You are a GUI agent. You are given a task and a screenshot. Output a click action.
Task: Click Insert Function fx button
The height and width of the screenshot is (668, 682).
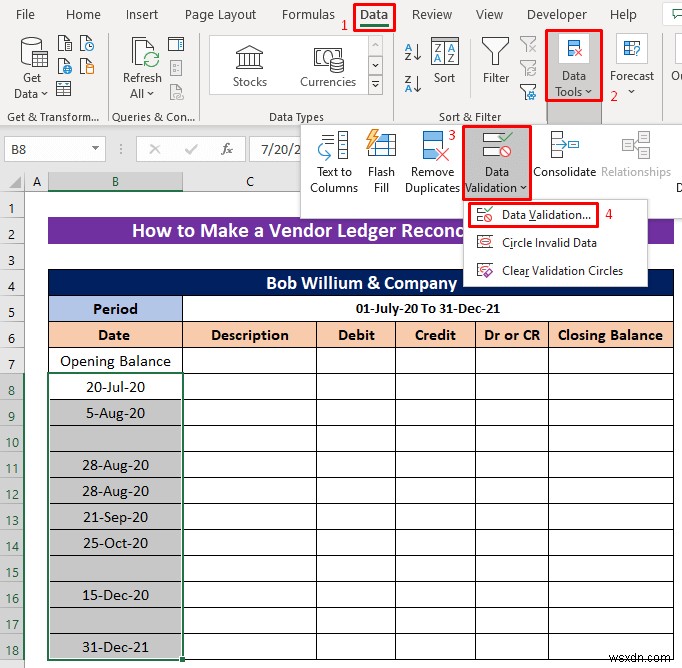pos(226,149)
